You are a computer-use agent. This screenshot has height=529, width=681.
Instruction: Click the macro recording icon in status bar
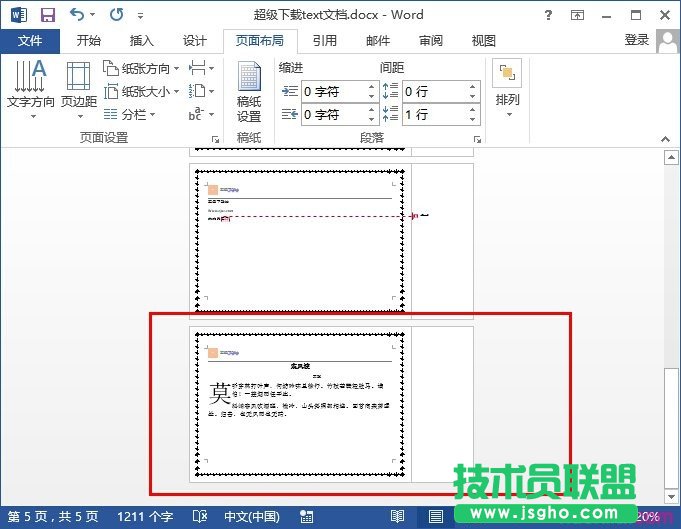coord(304,517)
